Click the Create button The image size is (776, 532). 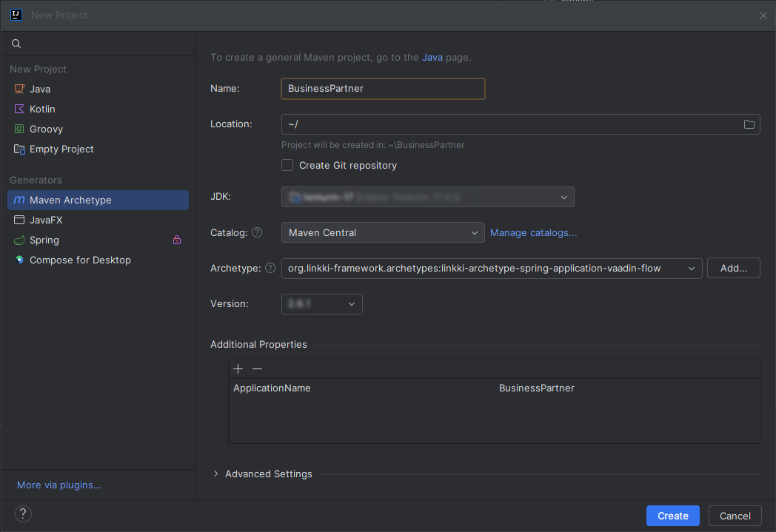click(672, 516)
